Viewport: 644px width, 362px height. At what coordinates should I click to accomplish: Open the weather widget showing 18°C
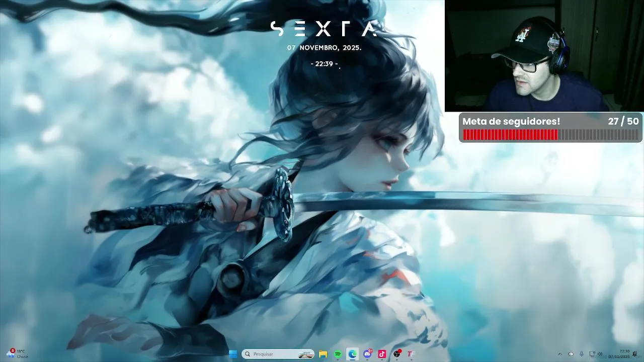pos(17,353)
